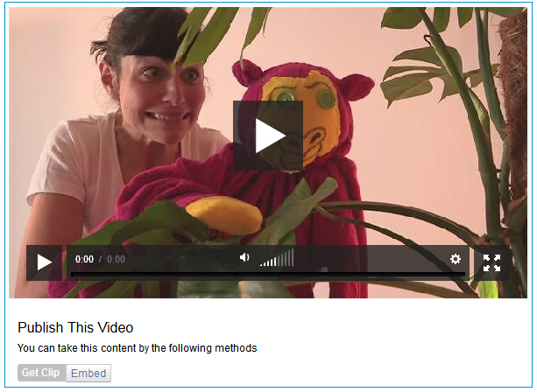Set volume to maximum on the tallest volume bar
The image size is (537, 392).
pos(293,257)
